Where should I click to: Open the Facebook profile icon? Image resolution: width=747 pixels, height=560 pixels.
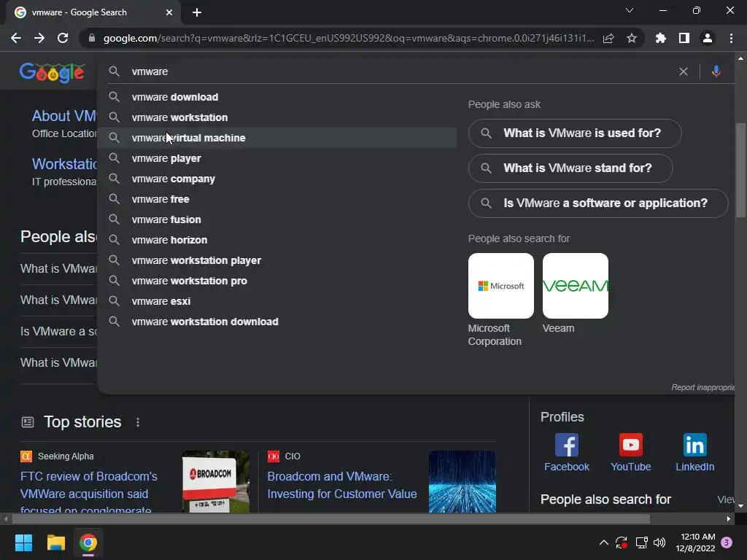(567, 445)
